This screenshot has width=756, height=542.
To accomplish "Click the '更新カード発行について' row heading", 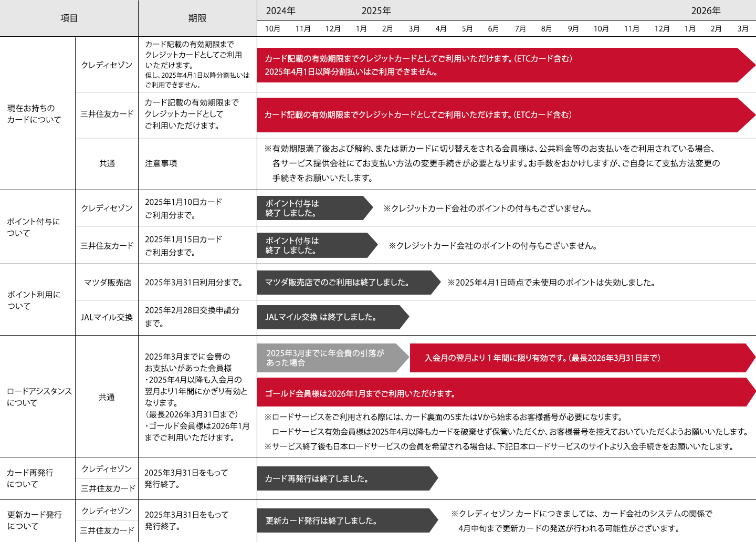I will click(x=34, y=520).
